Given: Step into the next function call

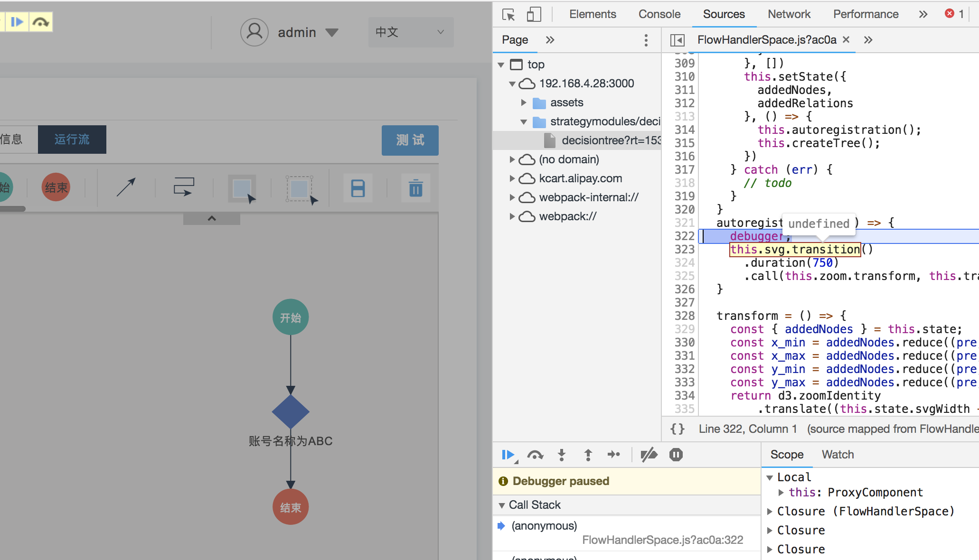Looking at the screenshot, I should [562, 455].
